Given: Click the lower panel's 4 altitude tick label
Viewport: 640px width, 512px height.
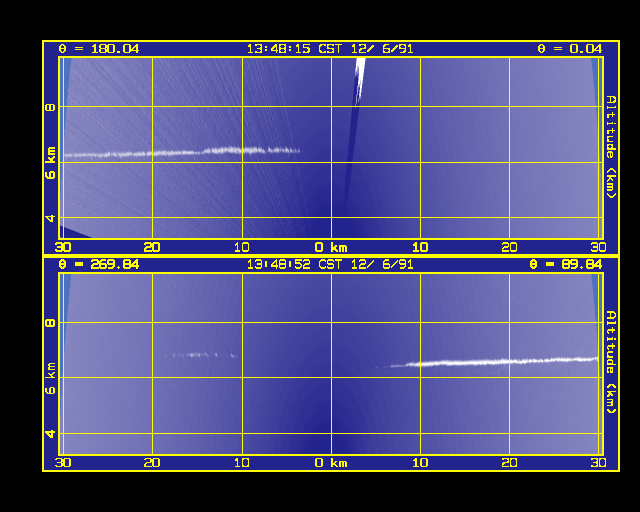Looking at the screenshot, I should point(50,434).
